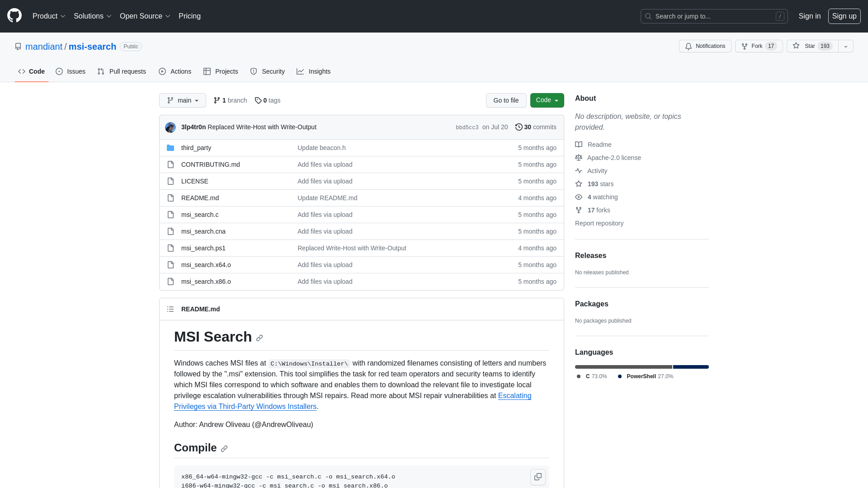The height and width of the screenshot is (488, 868).
Task: Click the third_party folder icon
Action: click(170, 148)
